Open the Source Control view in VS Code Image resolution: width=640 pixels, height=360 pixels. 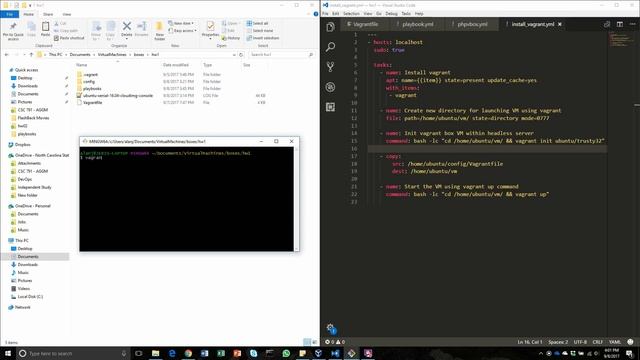[x=330, y=67]
